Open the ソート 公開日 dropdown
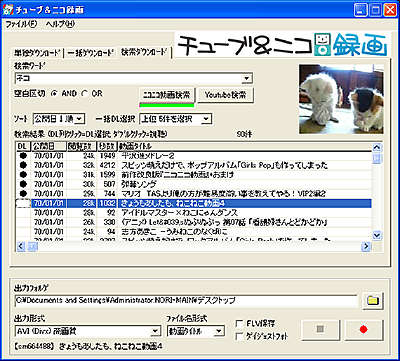Image resolution: width=400 pixels, height=361 pixels. [79, 118]
